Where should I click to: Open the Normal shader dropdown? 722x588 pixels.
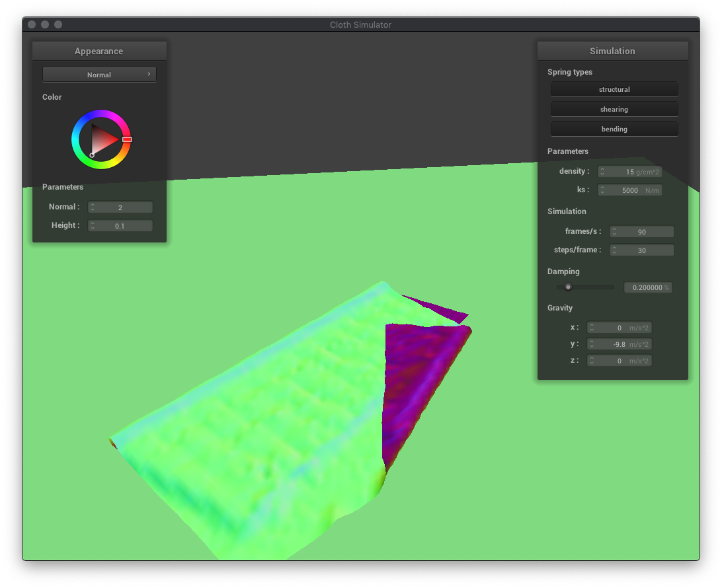pyautogui.click(x=99, y=75)
